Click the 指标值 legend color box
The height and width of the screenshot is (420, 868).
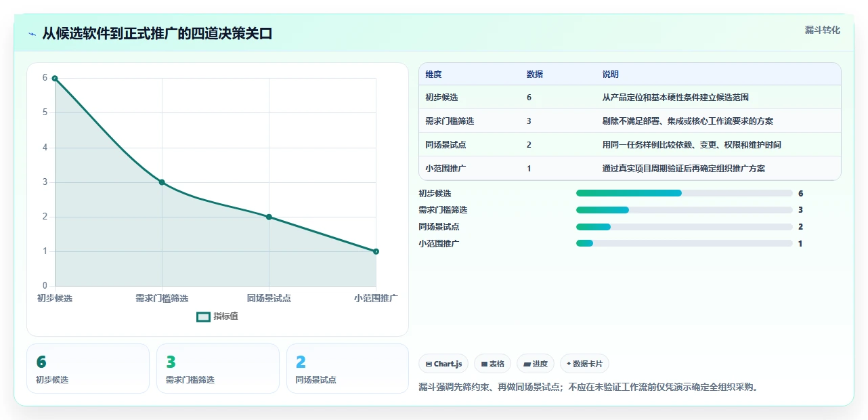click(x=203, y=316)
